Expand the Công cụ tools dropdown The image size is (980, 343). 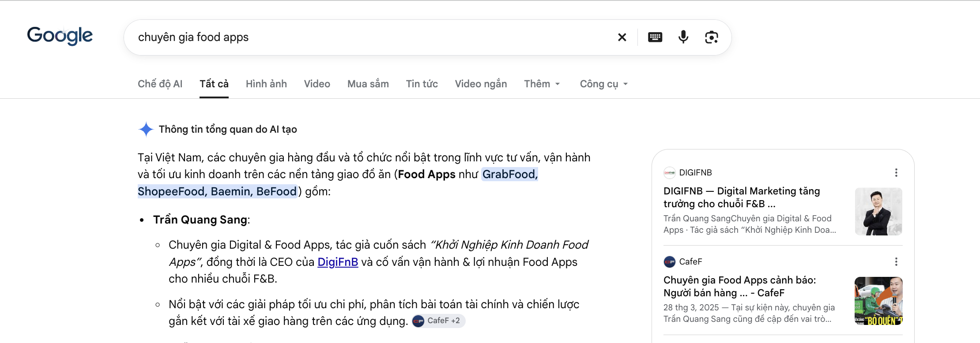(x=604, y=84)
